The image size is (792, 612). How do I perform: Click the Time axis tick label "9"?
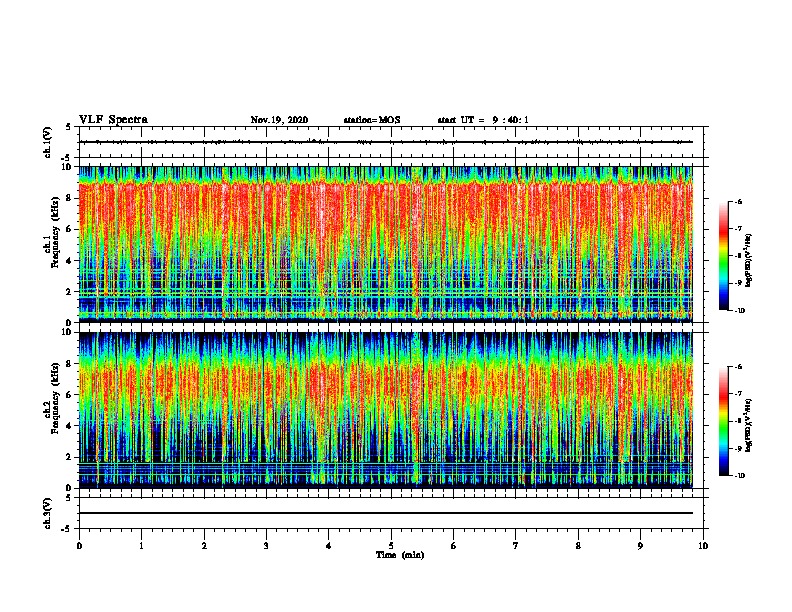[x=640, y=546]
